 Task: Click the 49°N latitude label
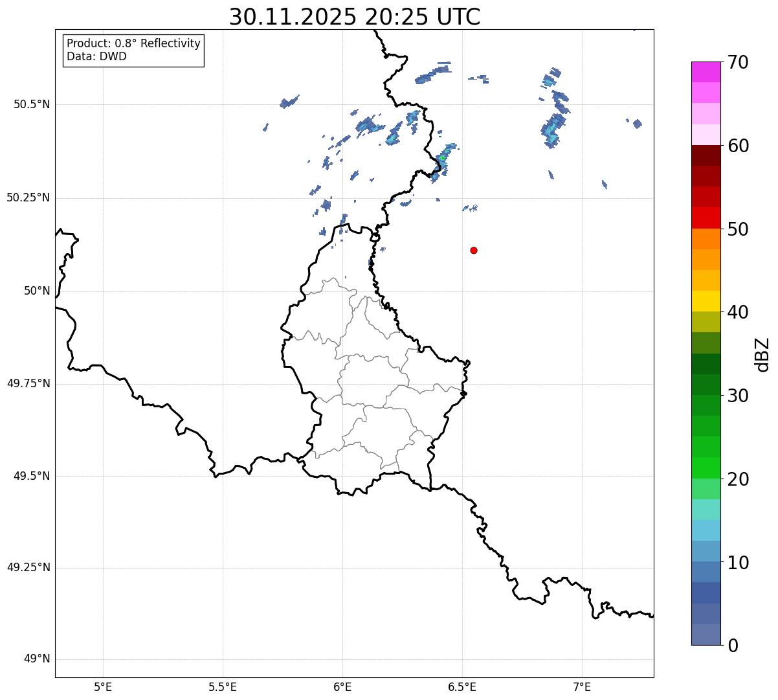pyautogui.click(x=37, y=659)
